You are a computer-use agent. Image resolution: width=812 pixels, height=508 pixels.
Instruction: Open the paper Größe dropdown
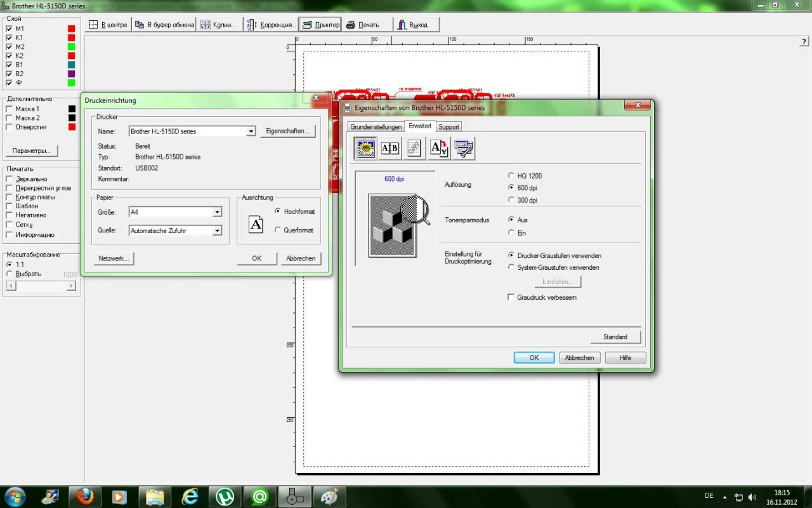point(218,212)
